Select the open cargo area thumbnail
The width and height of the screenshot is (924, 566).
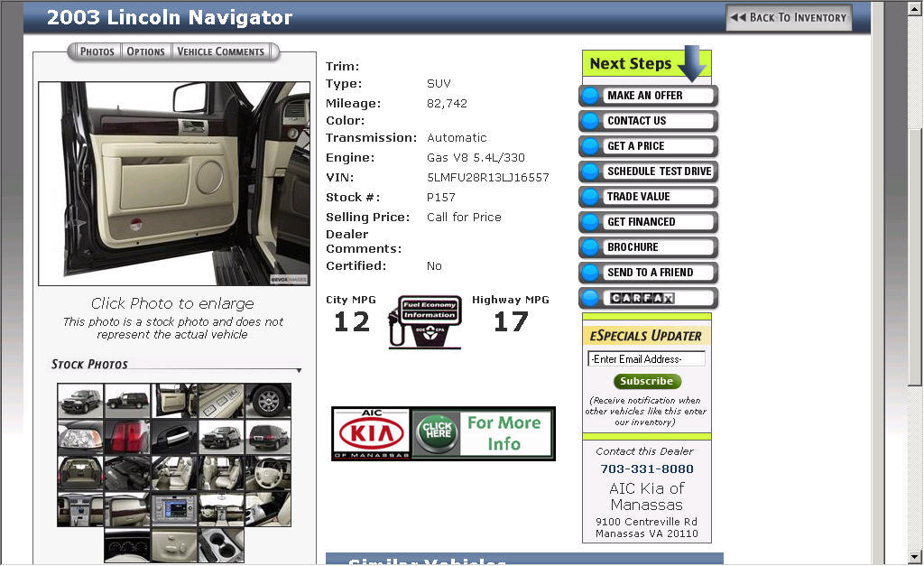80,473
